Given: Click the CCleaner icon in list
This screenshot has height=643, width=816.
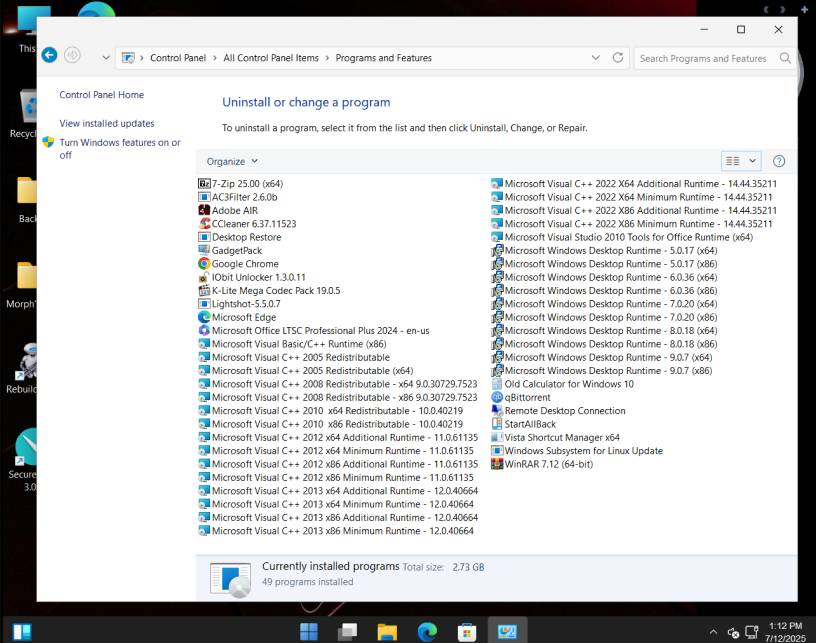Looking at the screenshot, I should coord(204,224).
